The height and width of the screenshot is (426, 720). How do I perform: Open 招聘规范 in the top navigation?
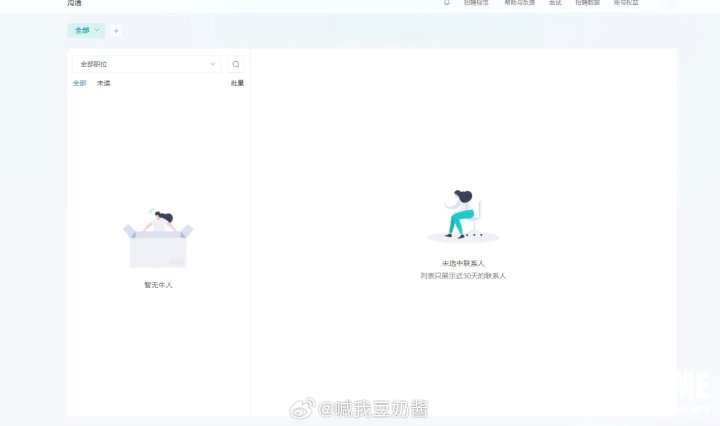pyautogui.click(x=476, y=3)
